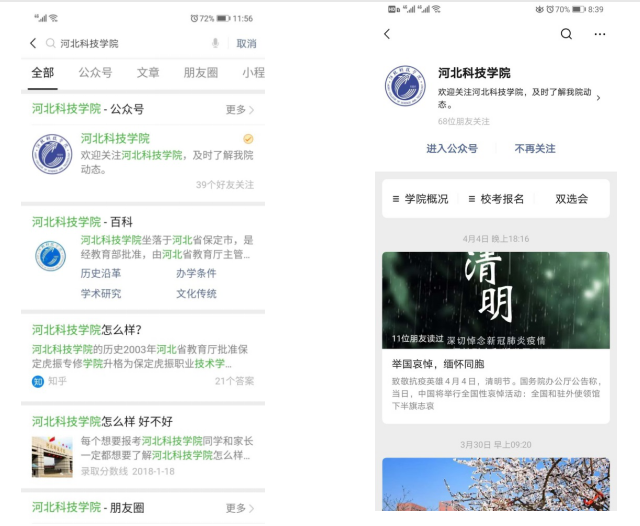Tap the account avatar on profile page
This screenshot has height=526, width=640.
[x=405, y=86]
